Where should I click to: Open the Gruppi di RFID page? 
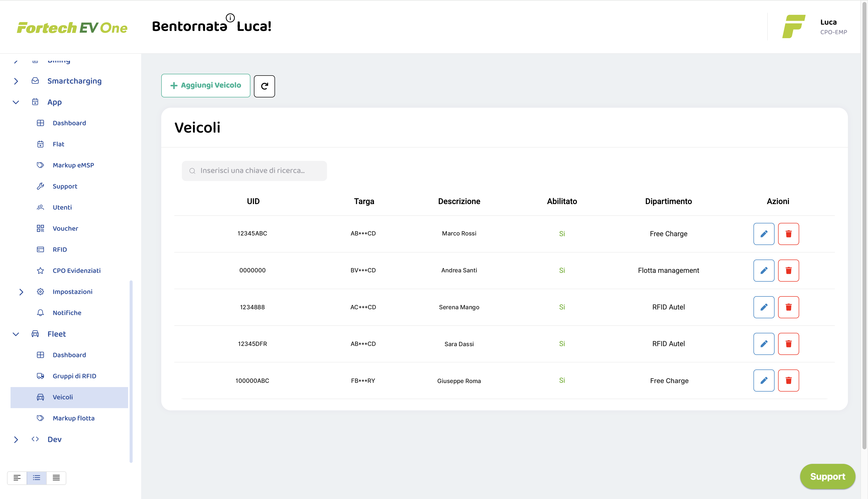pos(74,376)
